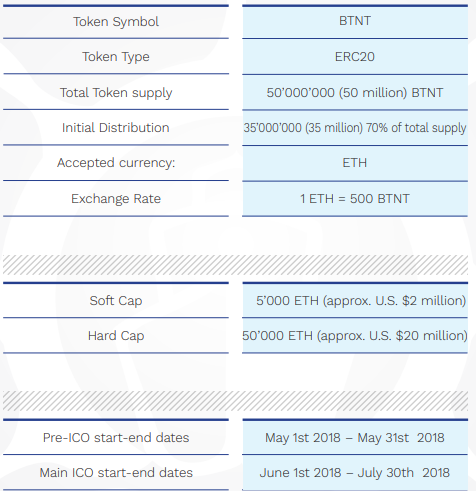
Task: Select the ETH accepted currency value
Action: coord(355,163)
